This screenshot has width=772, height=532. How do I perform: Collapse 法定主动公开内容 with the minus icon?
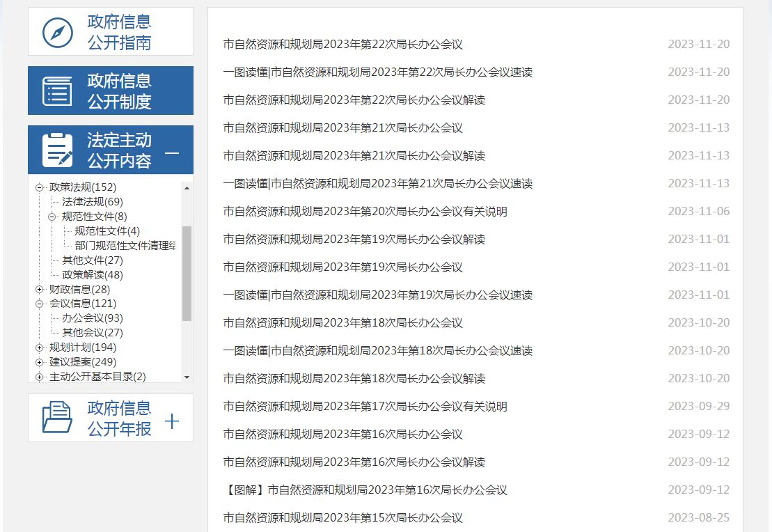[x=172, y=152]
